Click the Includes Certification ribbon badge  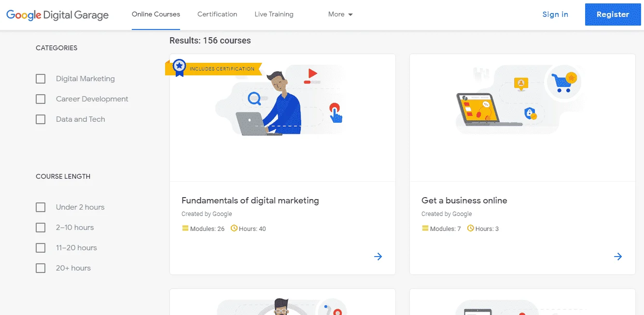(213, 68)
